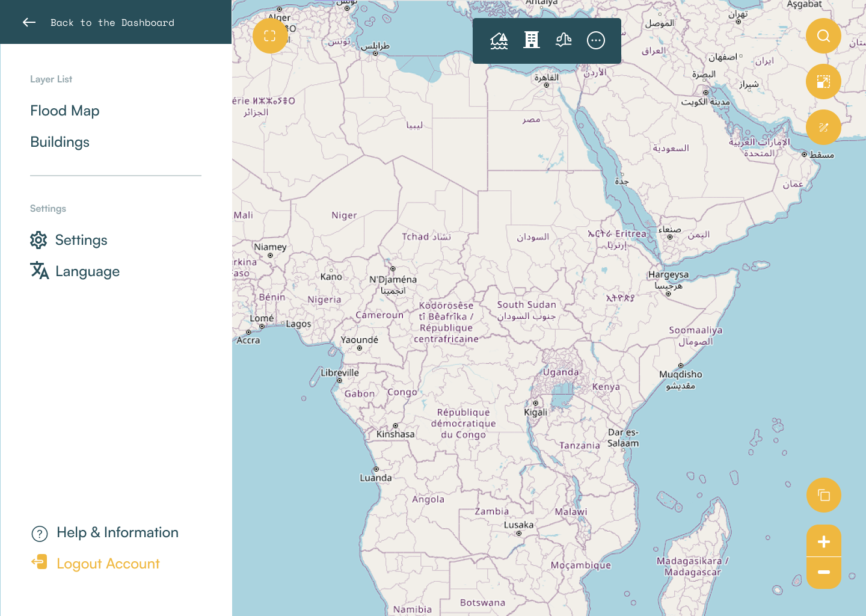Open Settings in the sidebar
The height and width of the screenshot is (616, 866).
81,240
